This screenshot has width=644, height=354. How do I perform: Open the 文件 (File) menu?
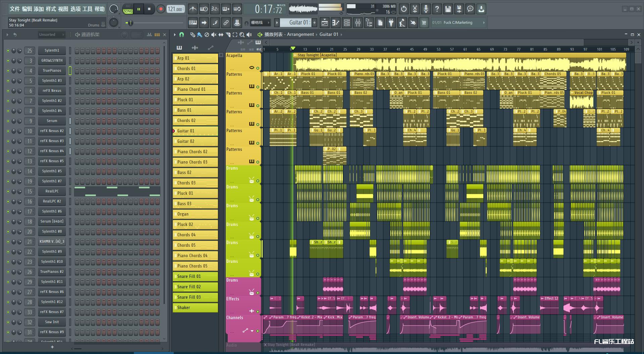(15, 9)
